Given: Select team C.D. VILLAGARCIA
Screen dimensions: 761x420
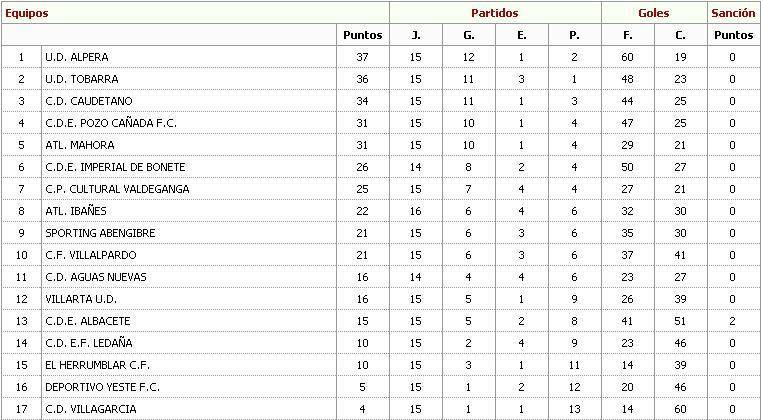Looking at the screenshot, I should (x=90, y=409).
